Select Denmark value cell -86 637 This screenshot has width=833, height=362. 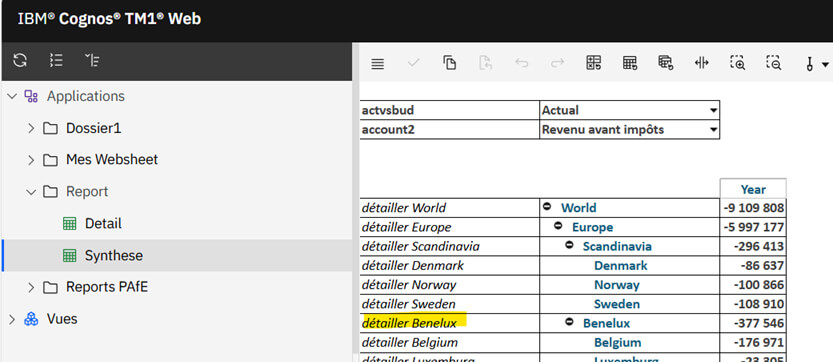[753, 266]
